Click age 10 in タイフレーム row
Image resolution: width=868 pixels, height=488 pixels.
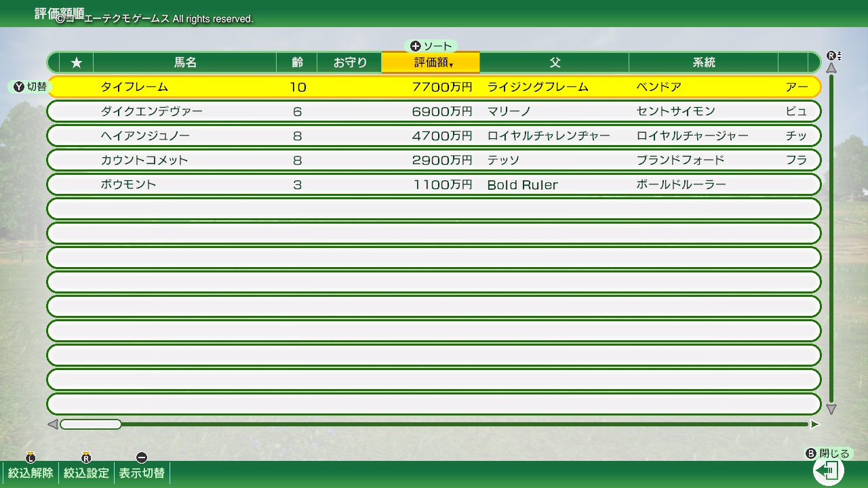click(x=298, y=87)
